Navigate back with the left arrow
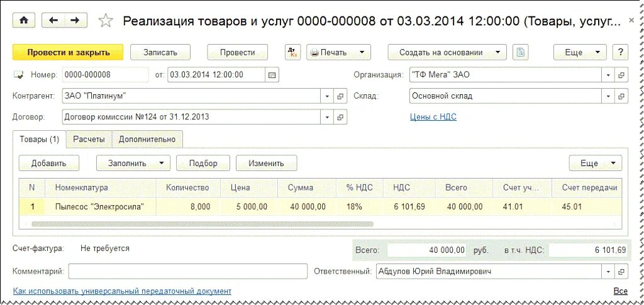Image resolution: width=644 pixels, height=305 pixels. tap(54, 20)
